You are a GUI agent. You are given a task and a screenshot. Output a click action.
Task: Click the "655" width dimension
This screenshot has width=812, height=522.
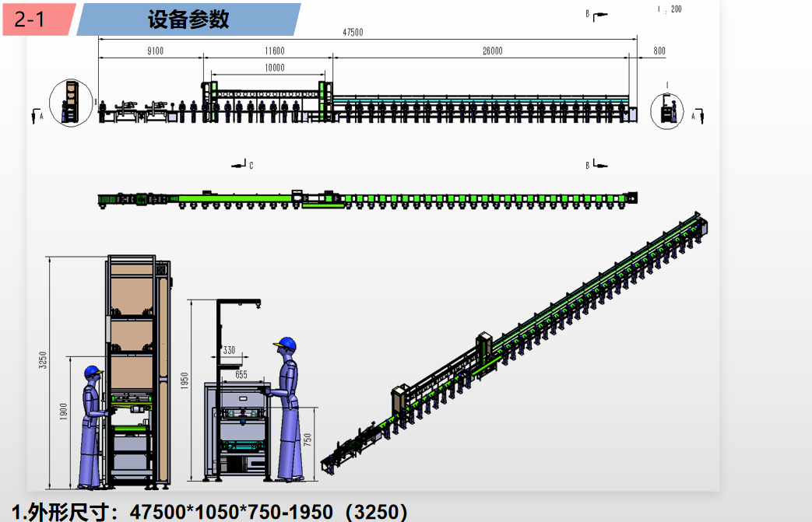pos(241,374)
